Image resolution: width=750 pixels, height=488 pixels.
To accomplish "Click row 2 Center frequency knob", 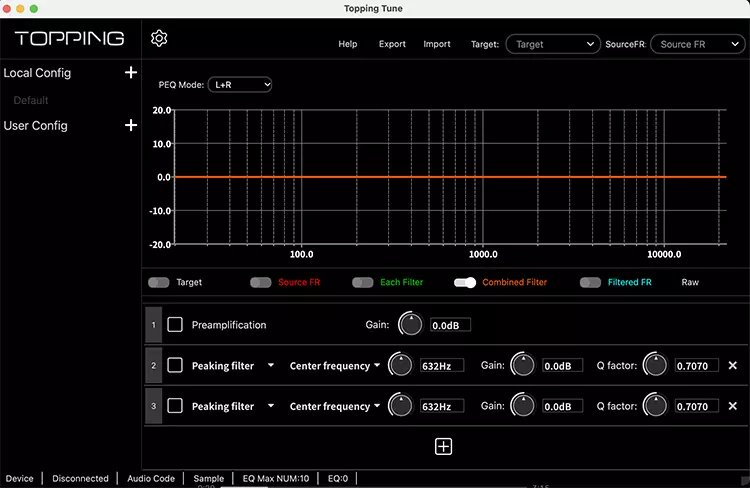I will coord(400,365).
